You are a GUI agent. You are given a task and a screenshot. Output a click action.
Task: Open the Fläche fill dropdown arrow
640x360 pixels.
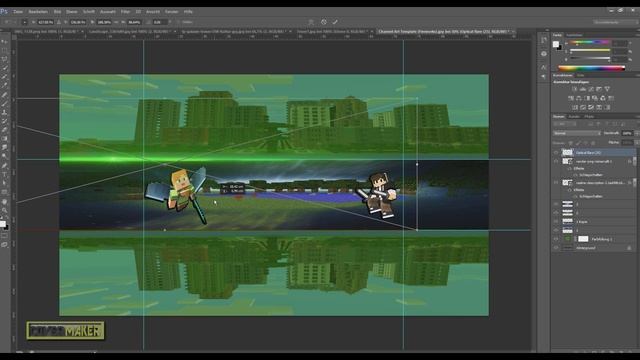(637, 142)
